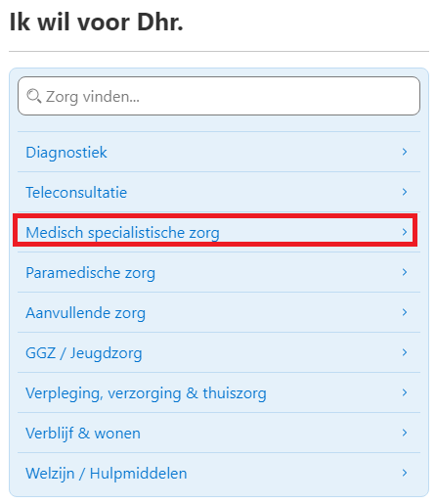Viewport: 436px width, 504px height.
Task: Expand Teleconsultatie via its chevron
Action: coord(405,192)
